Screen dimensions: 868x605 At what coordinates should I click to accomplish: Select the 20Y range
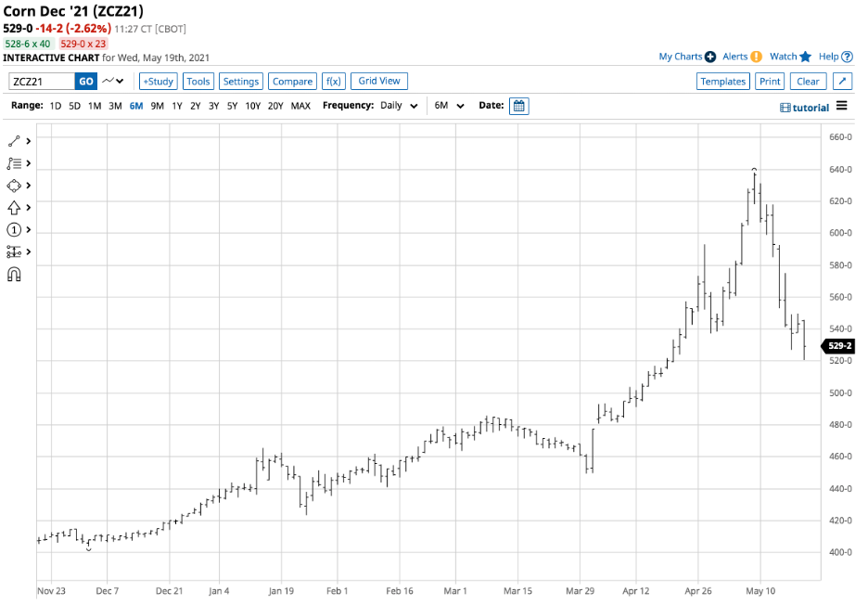click(x=275, y=106)
